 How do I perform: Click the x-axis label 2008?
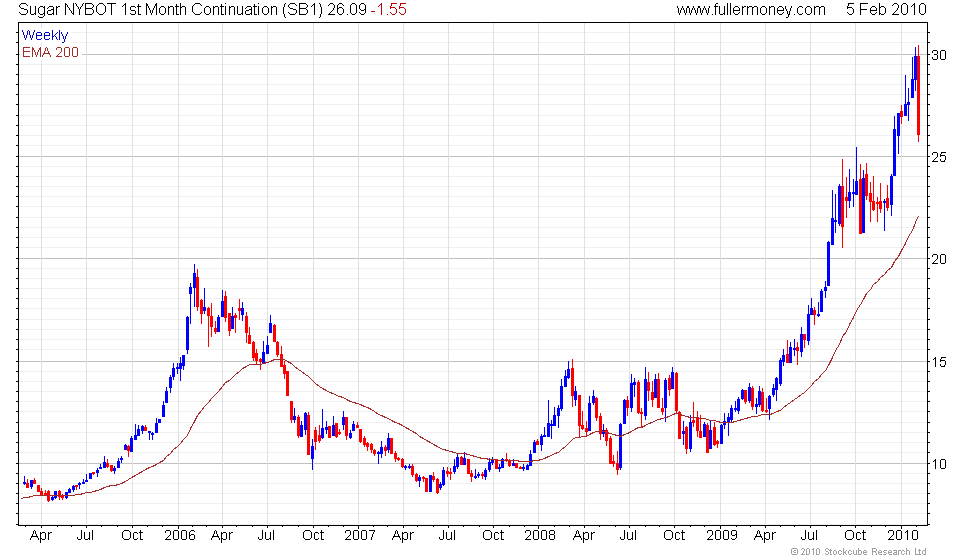click(540, 536)
